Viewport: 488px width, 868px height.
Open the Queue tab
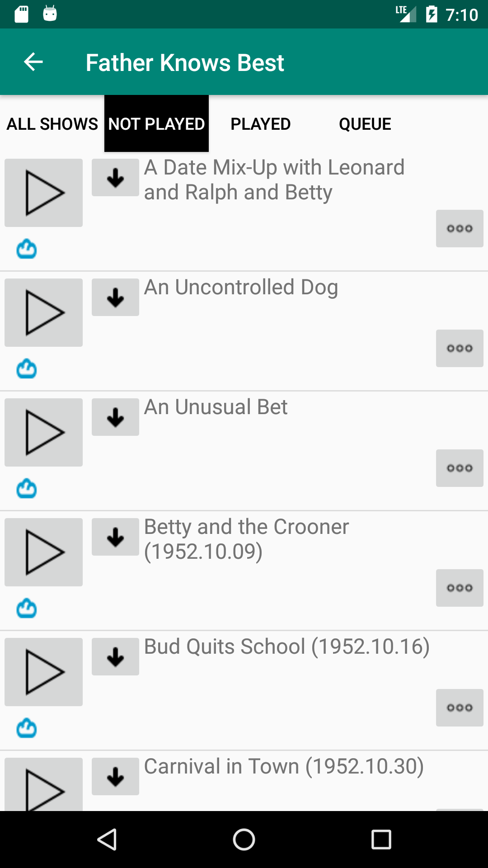365,124
